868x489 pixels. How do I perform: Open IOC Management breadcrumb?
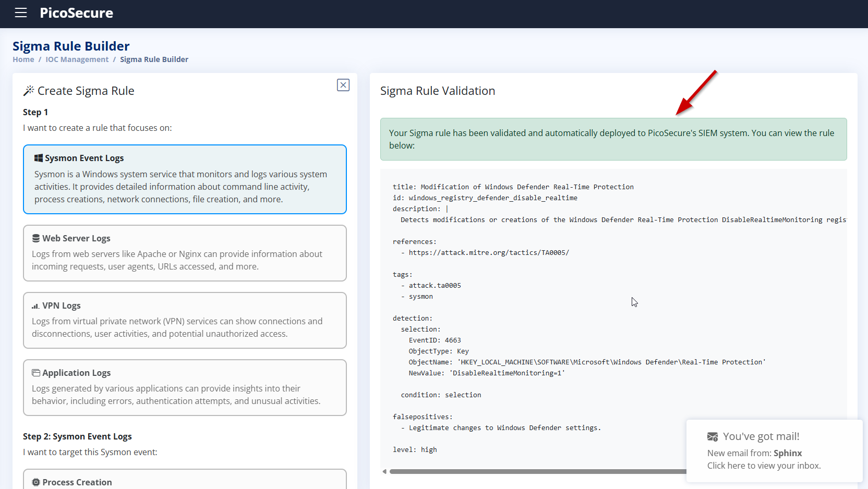pos(77,59)
